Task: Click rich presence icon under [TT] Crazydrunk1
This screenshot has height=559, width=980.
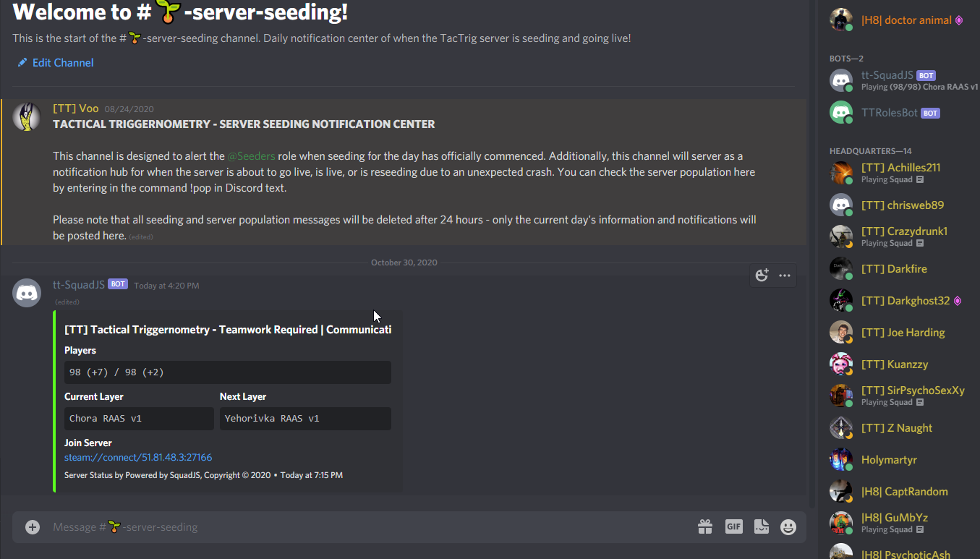Action: click(x=919, y=243)
